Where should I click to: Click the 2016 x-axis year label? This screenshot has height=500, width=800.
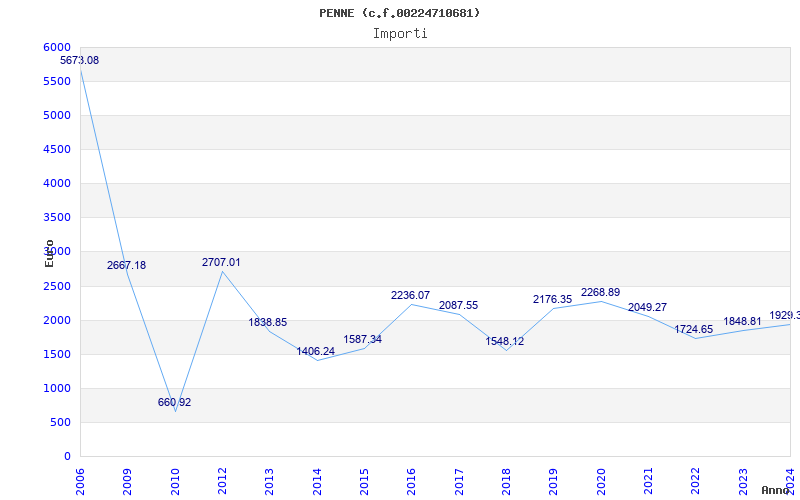(411, 481)
